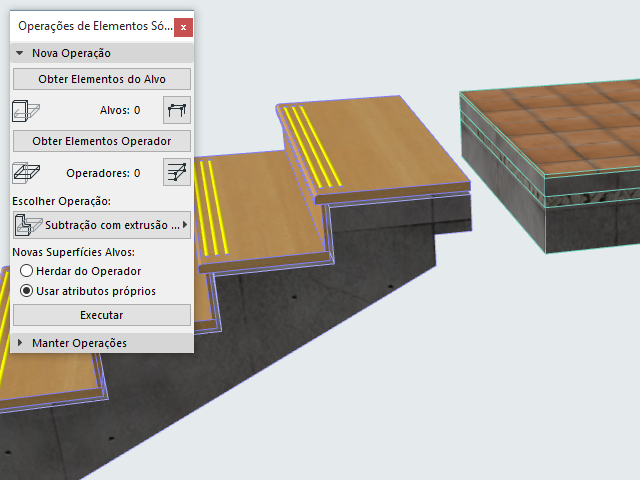Click the palette title bar Operações de Elementos
This screenshot has height=480, width=640.
(95, 27)
